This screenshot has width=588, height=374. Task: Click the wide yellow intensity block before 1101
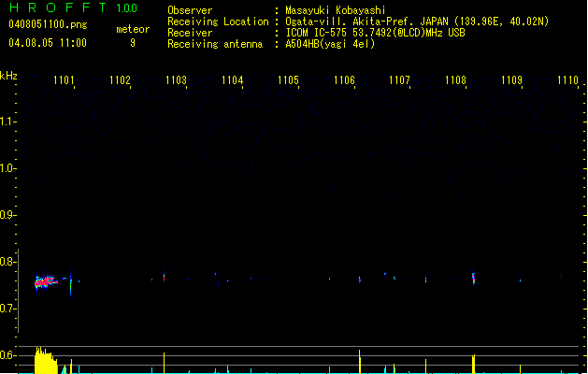(x=46, y=361)
